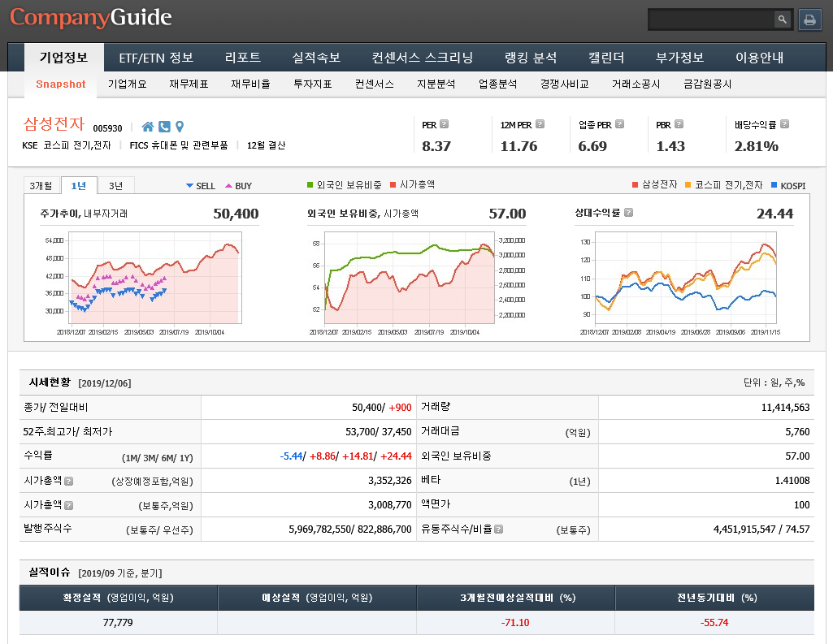Open the help icon beside 배당수익률

[x=784, y=123]
